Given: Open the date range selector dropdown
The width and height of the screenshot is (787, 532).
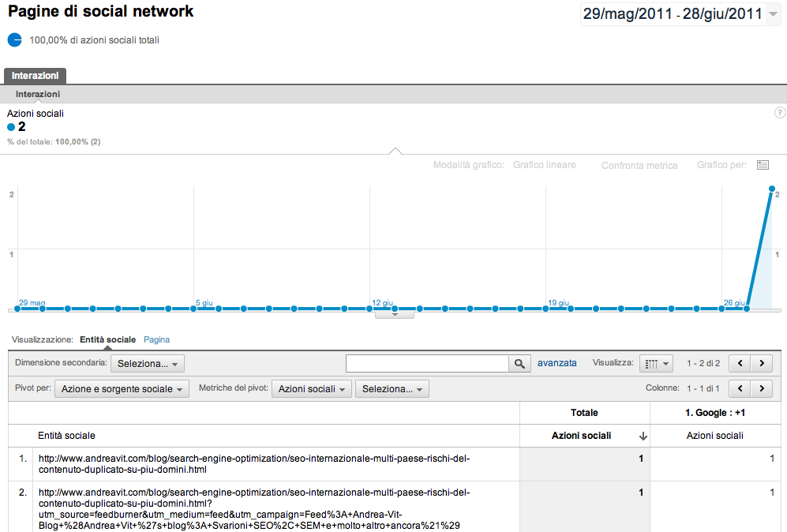Looking at the screenshot, I should click(680, 13).
